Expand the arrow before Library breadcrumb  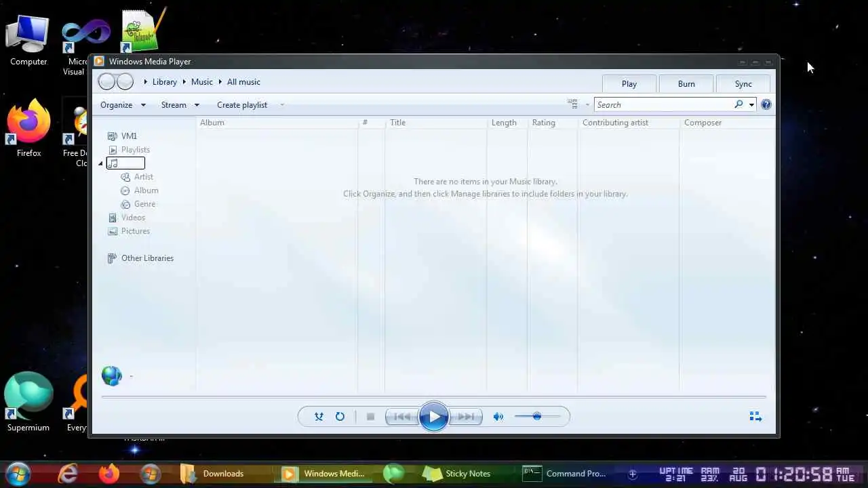click(x=146, y=82)
